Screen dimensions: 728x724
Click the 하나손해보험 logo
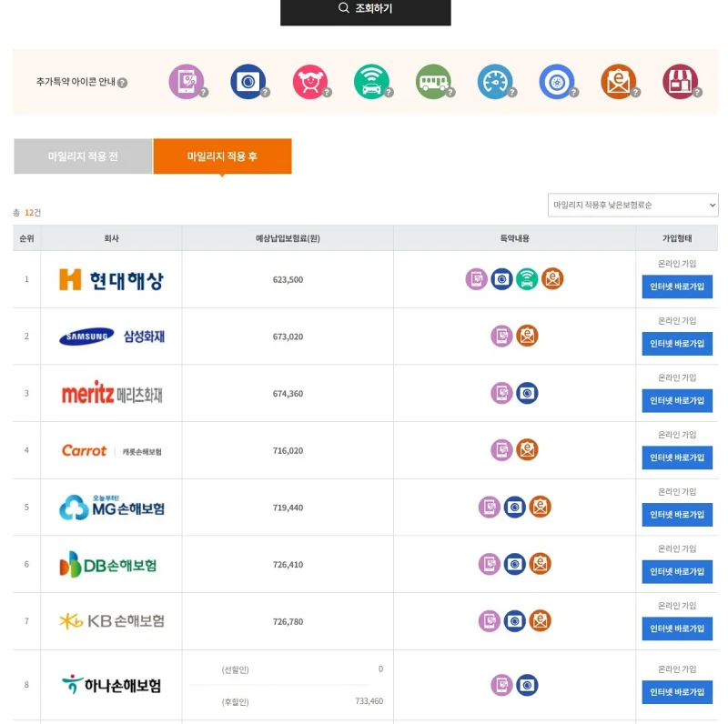pyautogui.click(x=111, y=685)
